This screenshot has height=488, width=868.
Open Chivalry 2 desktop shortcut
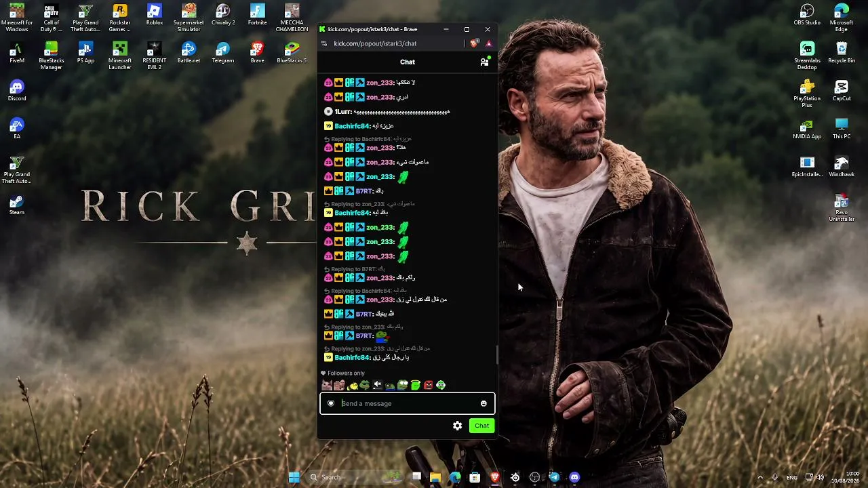pyautogui.click(x=223, y=15)
